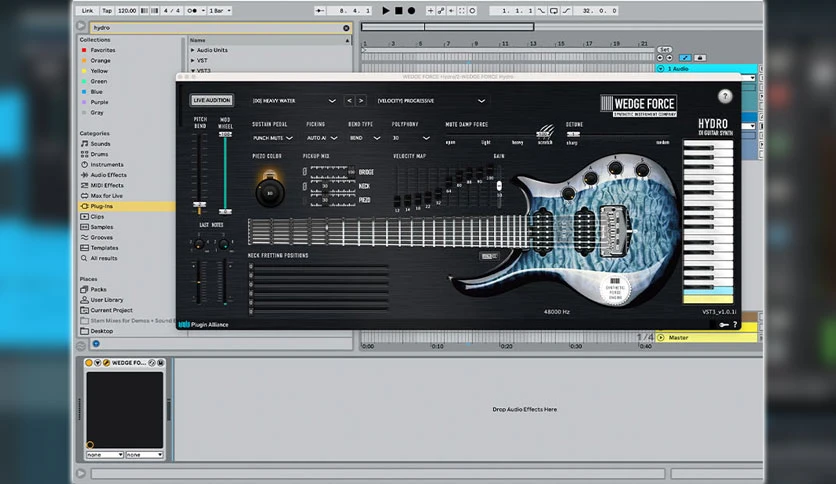Tap the Tap tempo button
The width and height of the screenshot is (836, 484).
[107, 11]
